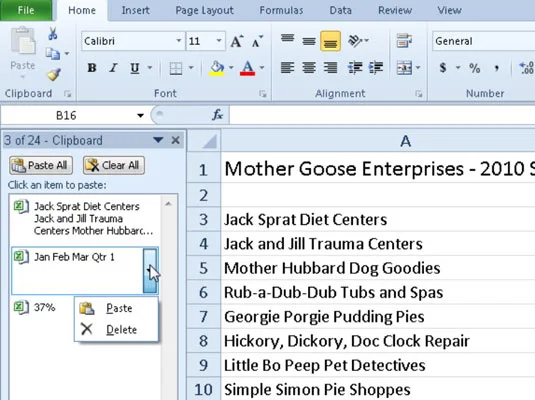This screenshot has height=400, width=535.
Task: Open Clipboard pane options triangle menu
Action: coord(158,140)
